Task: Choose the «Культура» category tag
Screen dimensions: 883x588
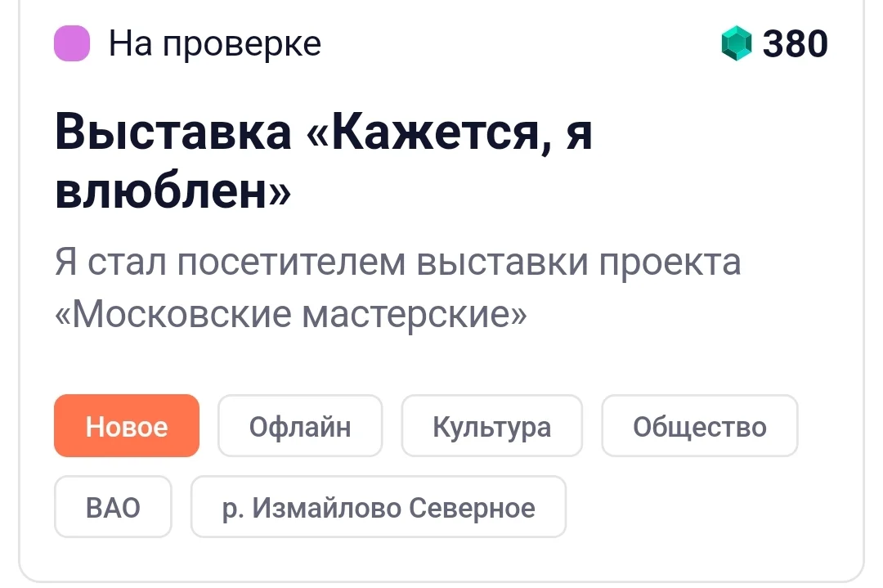Action: click(x=491, y=426)
